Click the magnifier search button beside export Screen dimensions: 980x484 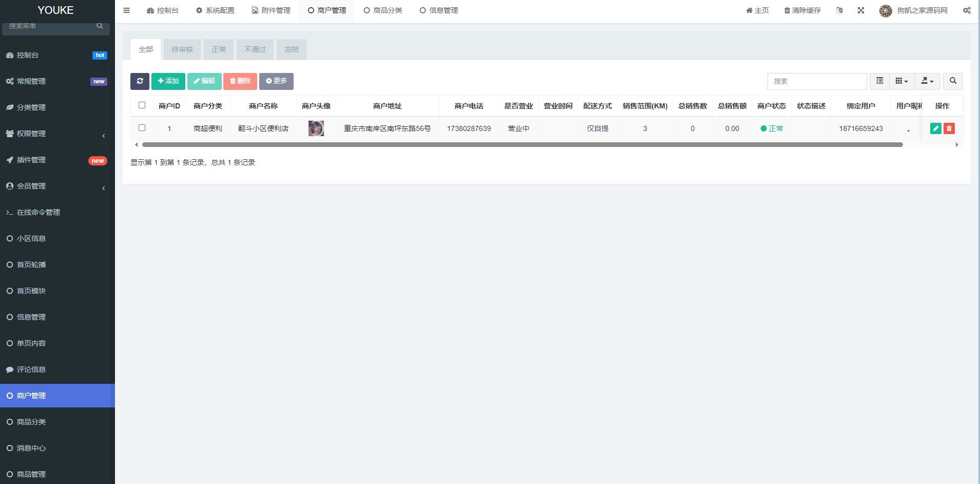click(x=953, y=81)
